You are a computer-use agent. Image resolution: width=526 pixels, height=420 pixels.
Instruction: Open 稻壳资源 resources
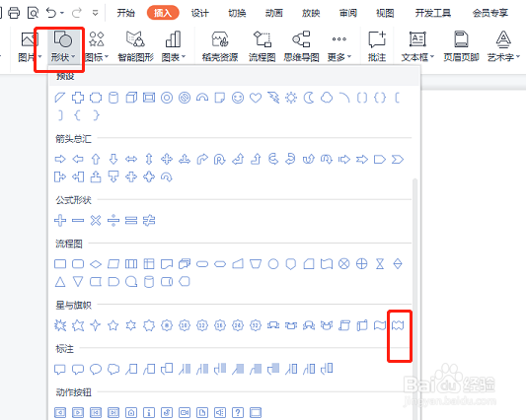220,47
